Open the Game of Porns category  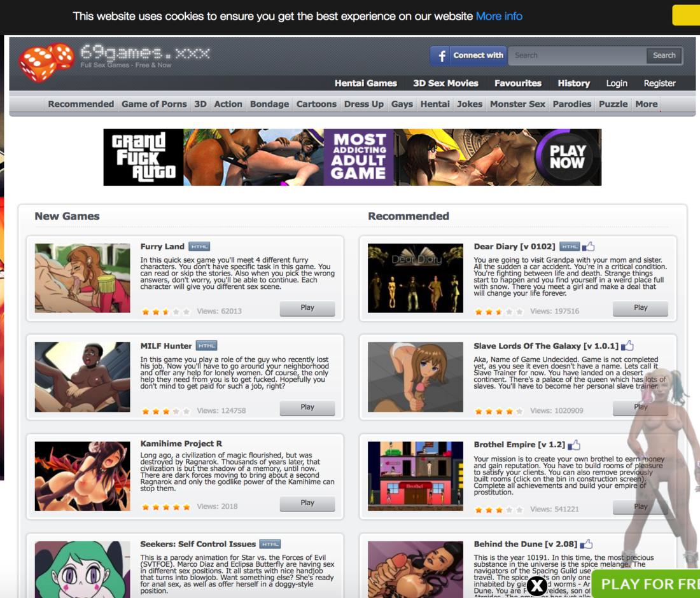(154, 104)
